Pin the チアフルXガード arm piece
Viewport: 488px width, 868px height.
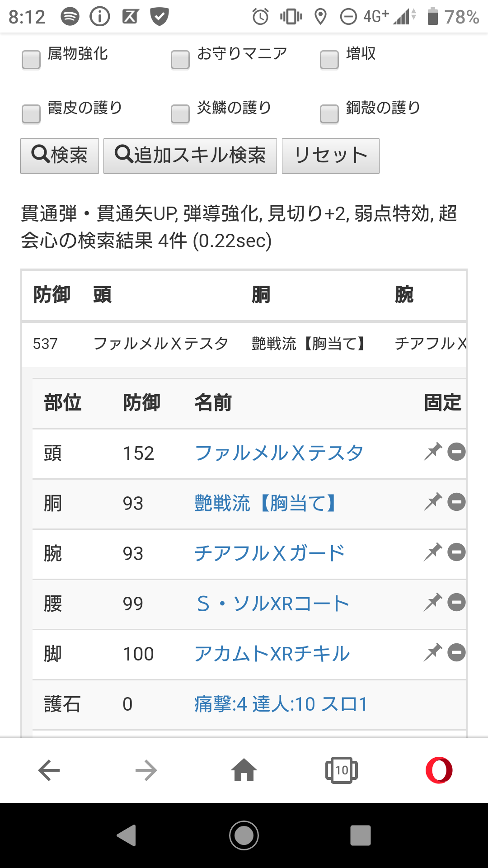pos(432,552)
